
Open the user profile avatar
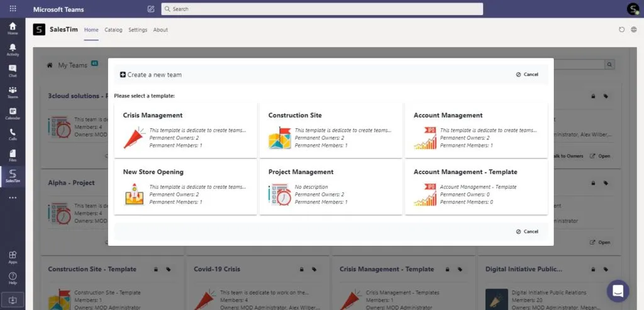[633, 9]
